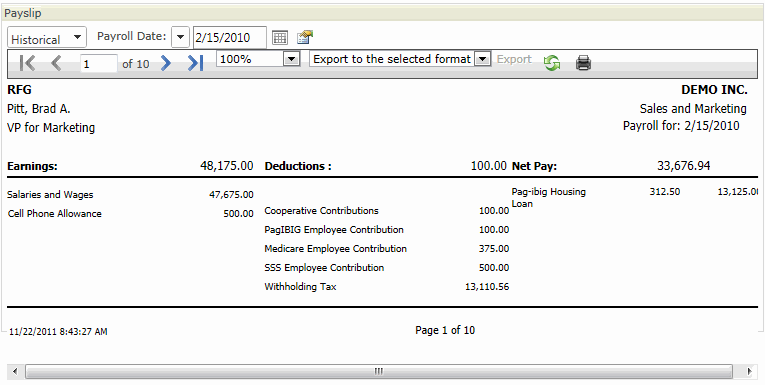Advance to next report page

tap(166, 63)
